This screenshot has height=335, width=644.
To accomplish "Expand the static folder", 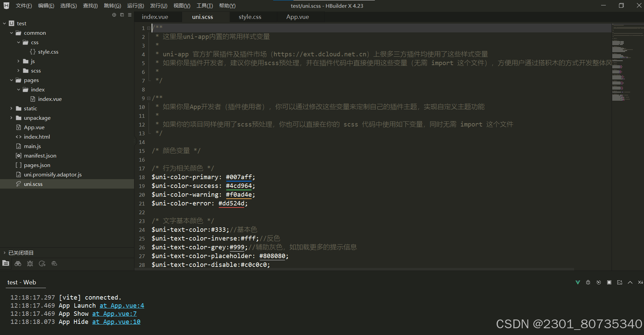I will click(11, 108).
